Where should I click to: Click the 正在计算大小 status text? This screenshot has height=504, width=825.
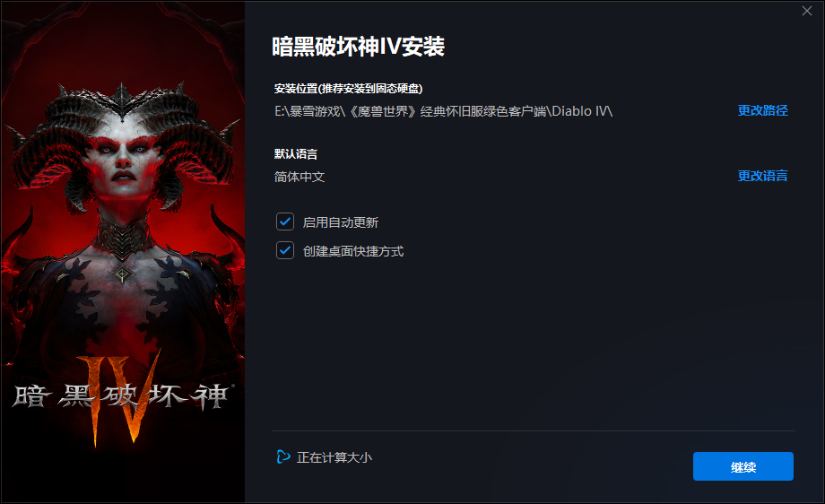click(x=334, y=457)
